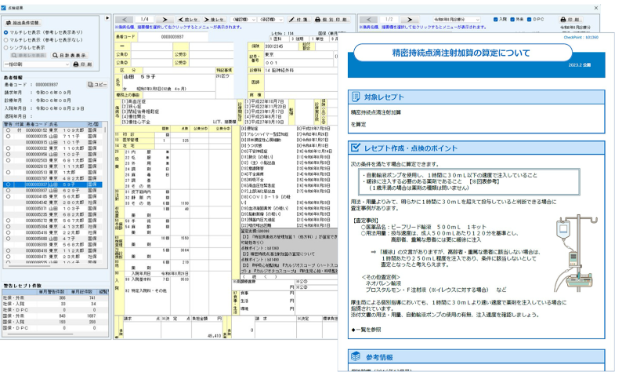Screen dimensions: 618x376
Task: Go to next page in the 1/2 reference pager
Action: [410, 19]
